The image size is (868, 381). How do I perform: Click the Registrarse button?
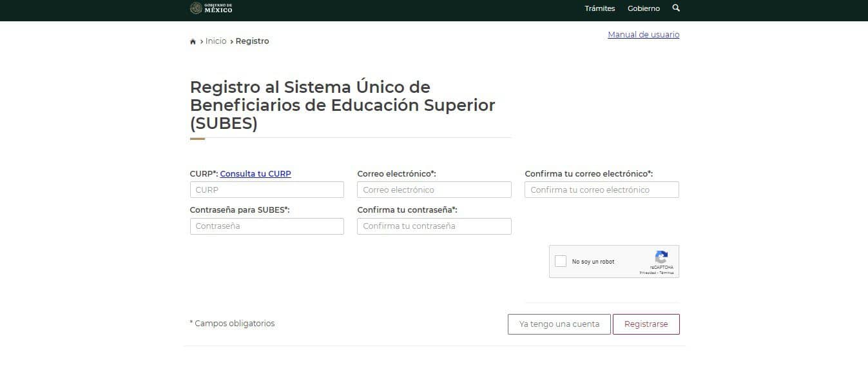click(646, 324)
